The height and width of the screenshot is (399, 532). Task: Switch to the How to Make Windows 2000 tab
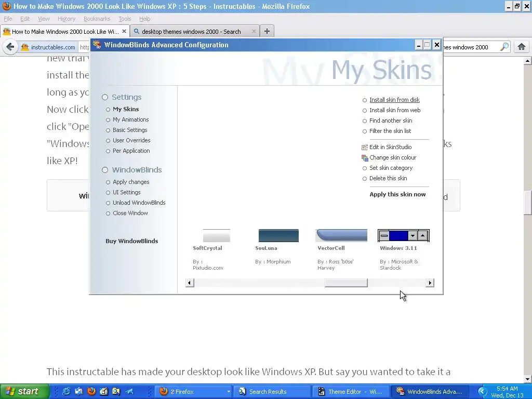[65, 32]
